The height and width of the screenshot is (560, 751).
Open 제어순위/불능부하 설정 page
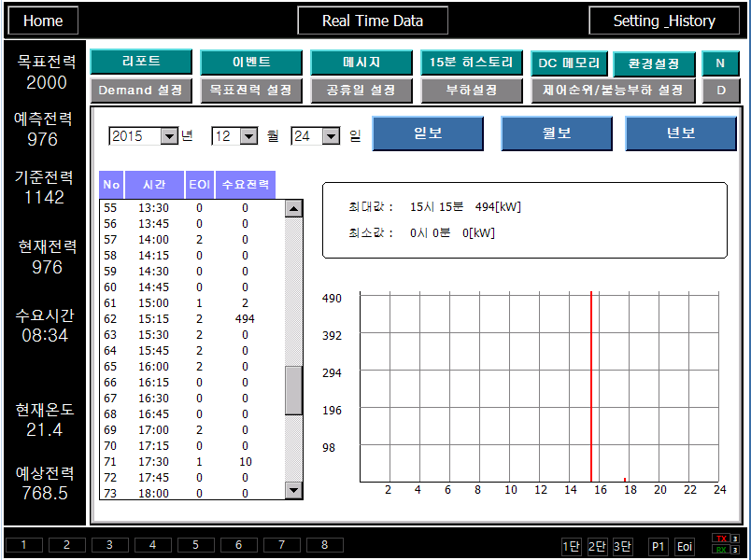tap(613, 91)
